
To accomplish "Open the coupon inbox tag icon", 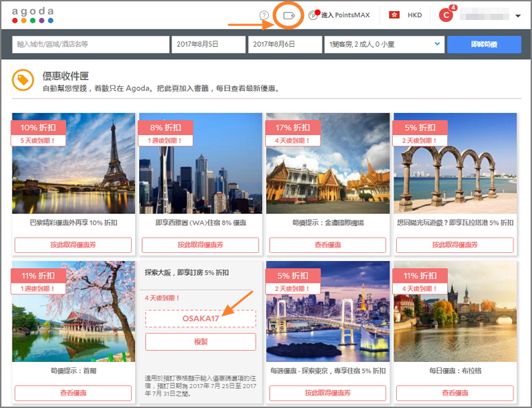I will click(x=289, y=15).
